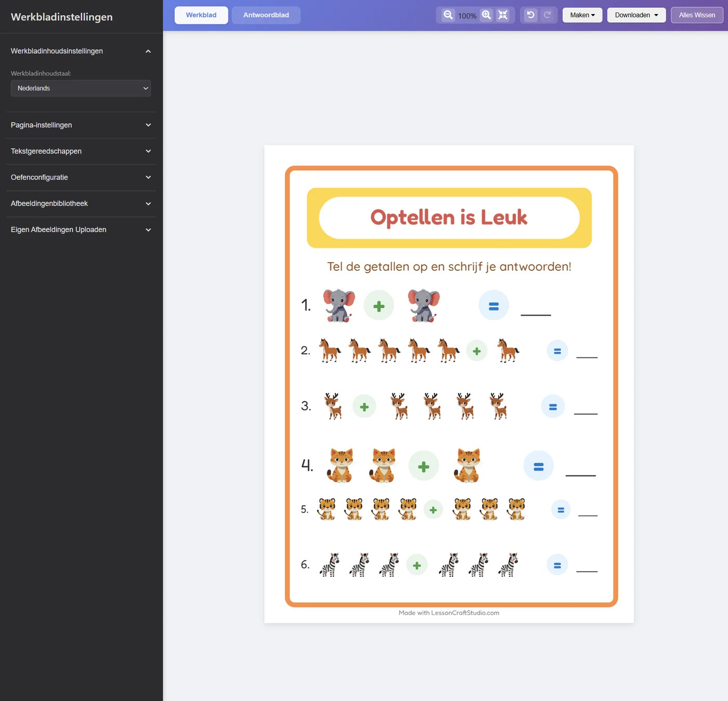Expand Eigen Afbeeldingen Uploaden section
Image resolution: width=728 pixels, height=701 pixels.
pyautogui.click(x=81, y=230)
